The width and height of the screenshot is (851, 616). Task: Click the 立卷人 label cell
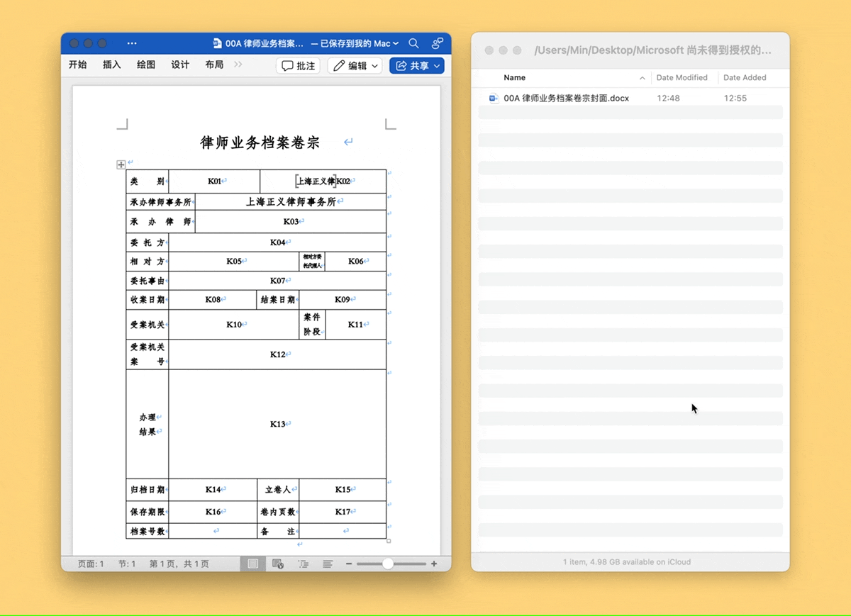tap(278, 489)
